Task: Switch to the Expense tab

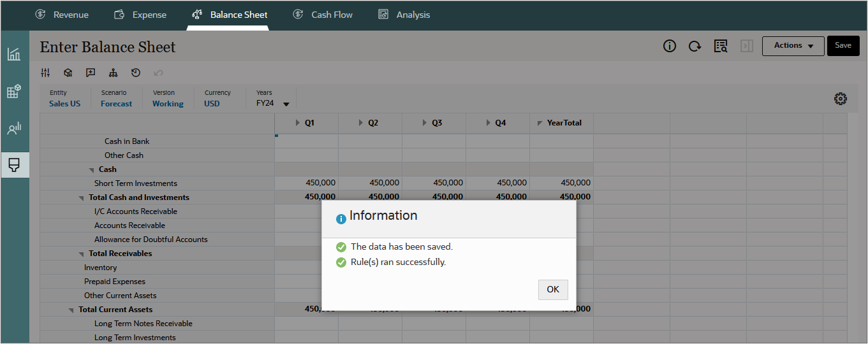Action: [x=140, y=15]
